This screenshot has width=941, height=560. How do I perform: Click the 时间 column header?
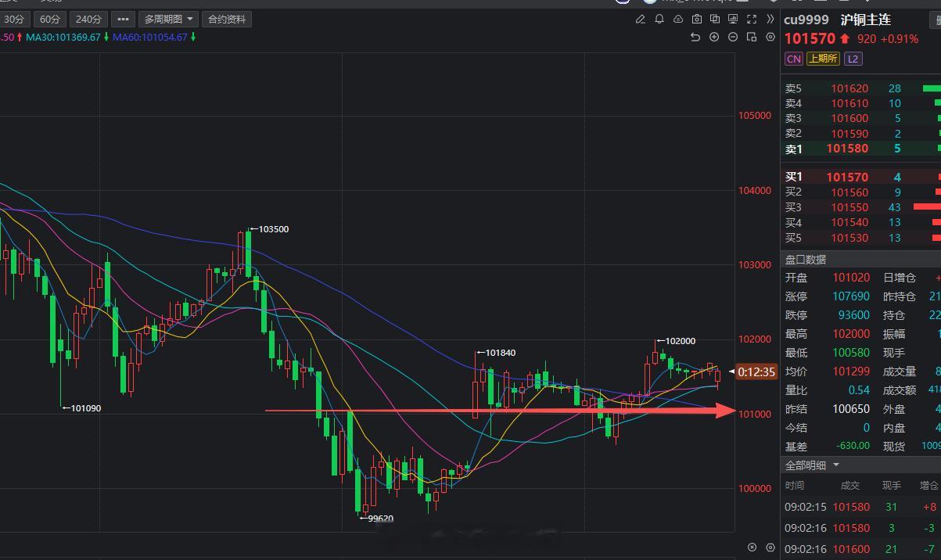(x=795, y=486)
